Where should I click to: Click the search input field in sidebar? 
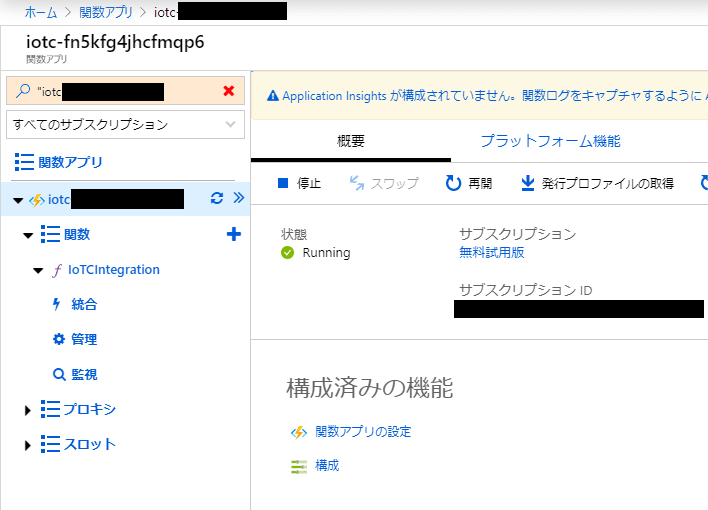point(126,91)
